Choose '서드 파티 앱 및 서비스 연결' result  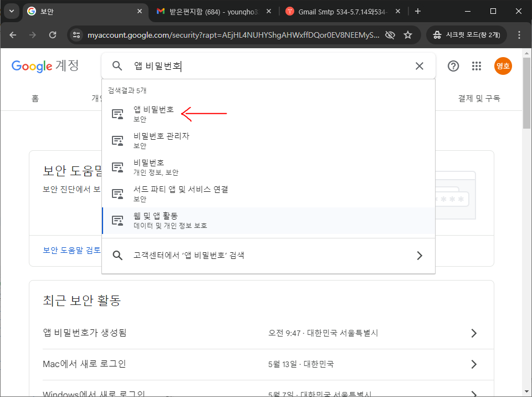[x=268, y=194]
